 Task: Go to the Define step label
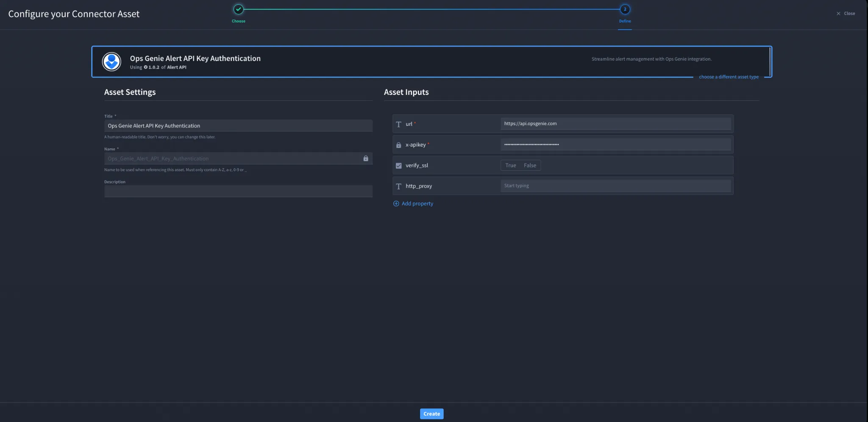point(625,21)
